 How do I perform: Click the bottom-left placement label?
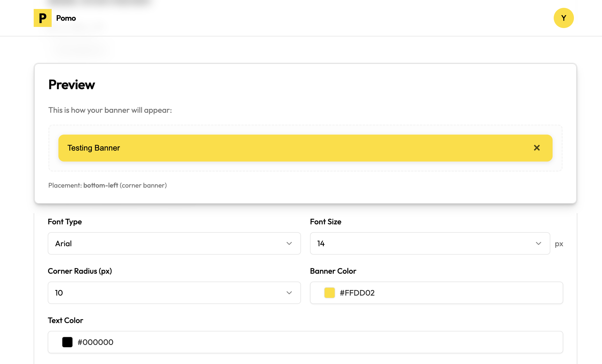point(101,185)
